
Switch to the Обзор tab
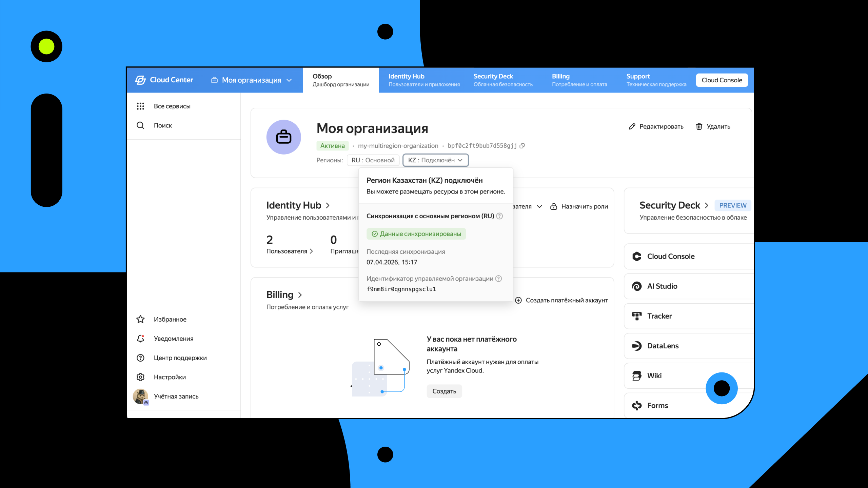(341, 80)
